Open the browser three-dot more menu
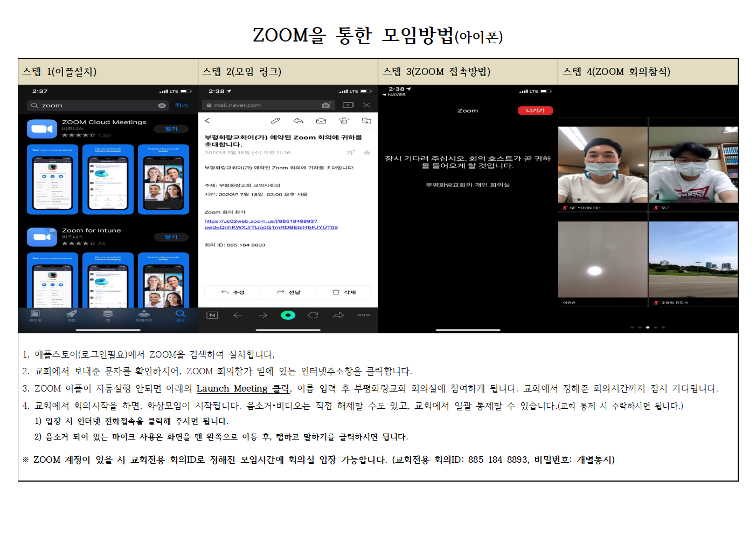The image size is (756, 535). [x=364, y=315]
